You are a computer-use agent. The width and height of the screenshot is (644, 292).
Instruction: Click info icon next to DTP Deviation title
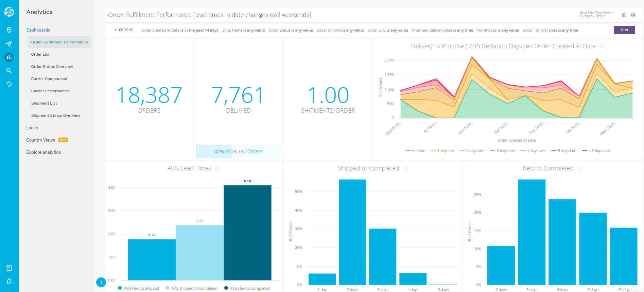point(602,46)
